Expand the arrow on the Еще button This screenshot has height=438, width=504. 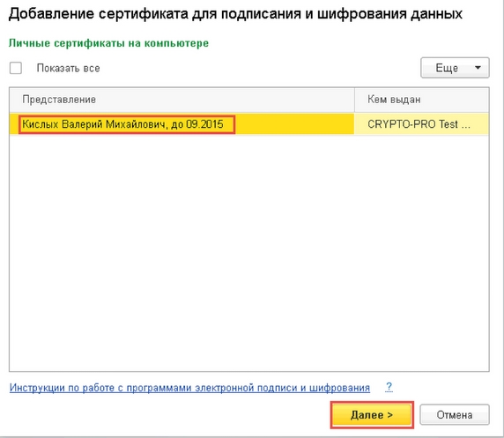point(478,68)
